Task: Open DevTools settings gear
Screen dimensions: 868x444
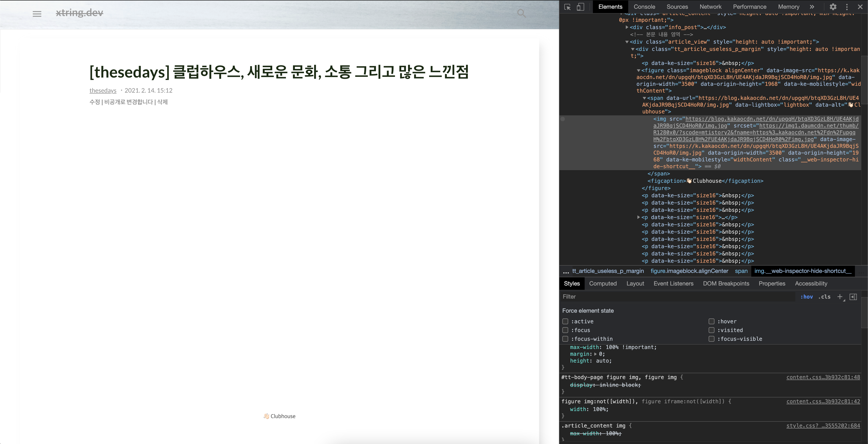Action: coord(833,7)
